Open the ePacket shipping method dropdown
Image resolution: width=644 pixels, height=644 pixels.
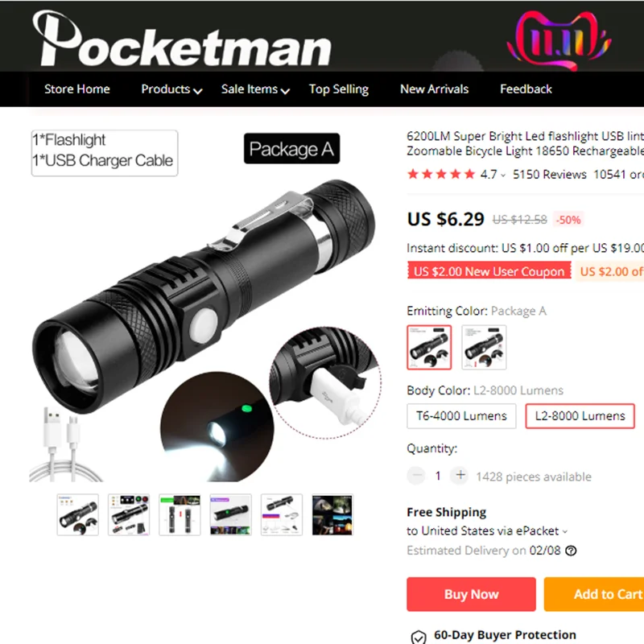click(565, 531)
